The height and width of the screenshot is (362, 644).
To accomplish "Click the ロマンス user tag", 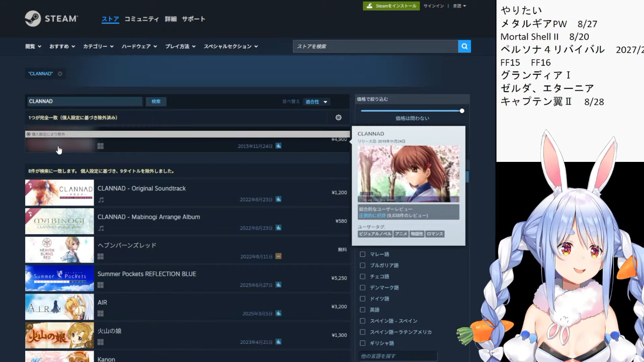I will tap(435, 234).
